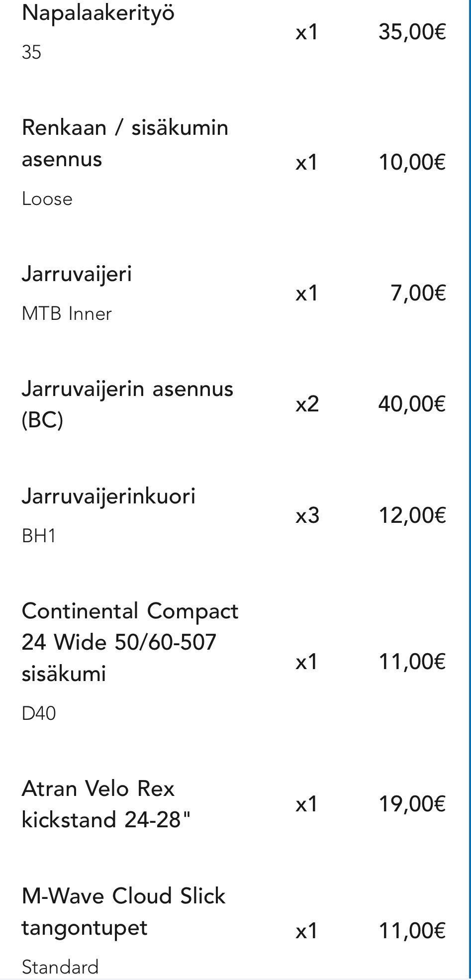Click the 40,00€ price amount
471x980 pixels.
(x=412, y=403)
